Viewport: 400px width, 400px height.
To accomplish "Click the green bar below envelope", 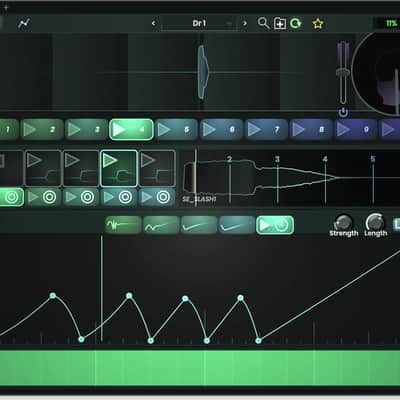I will pos(200,367).
